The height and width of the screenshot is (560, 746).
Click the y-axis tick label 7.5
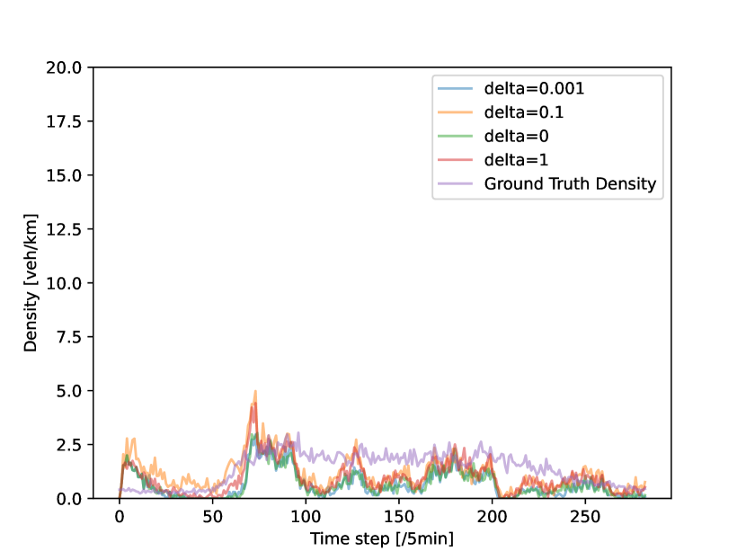click(x=69, y=337)
